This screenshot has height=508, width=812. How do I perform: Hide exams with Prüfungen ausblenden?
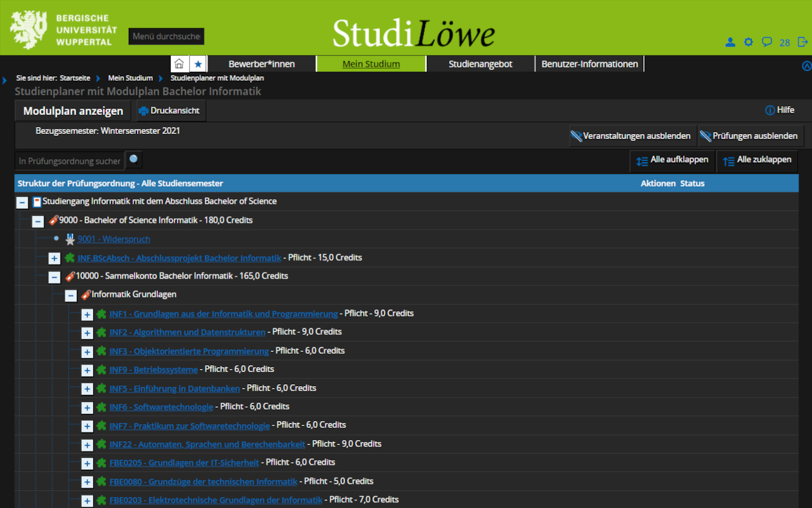click(750, 136)
